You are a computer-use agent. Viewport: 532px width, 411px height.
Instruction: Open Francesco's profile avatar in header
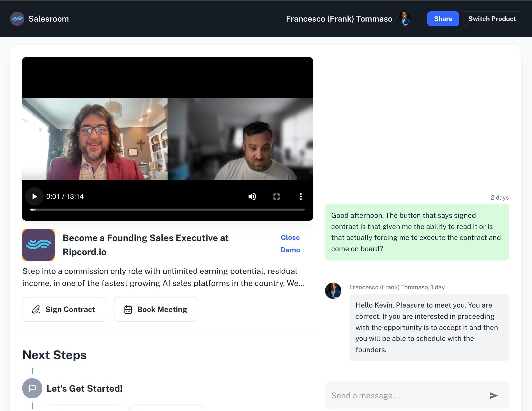point(404,19)
